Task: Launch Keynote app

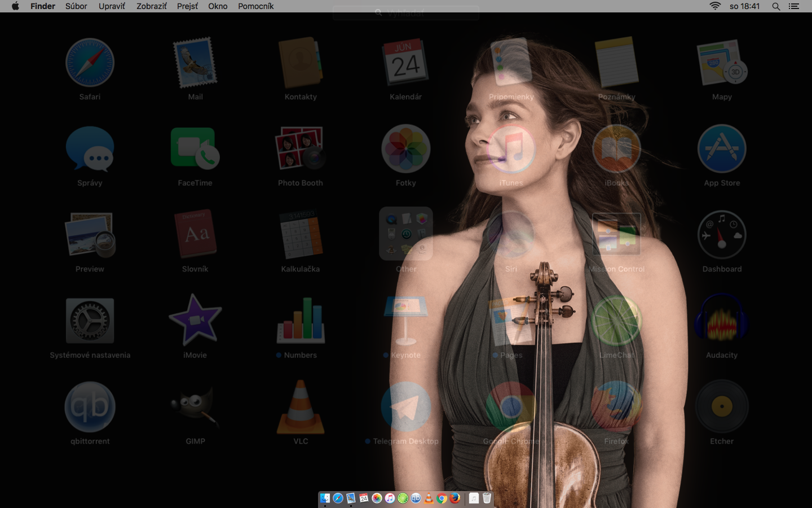Action: click(x=406, y=321)
